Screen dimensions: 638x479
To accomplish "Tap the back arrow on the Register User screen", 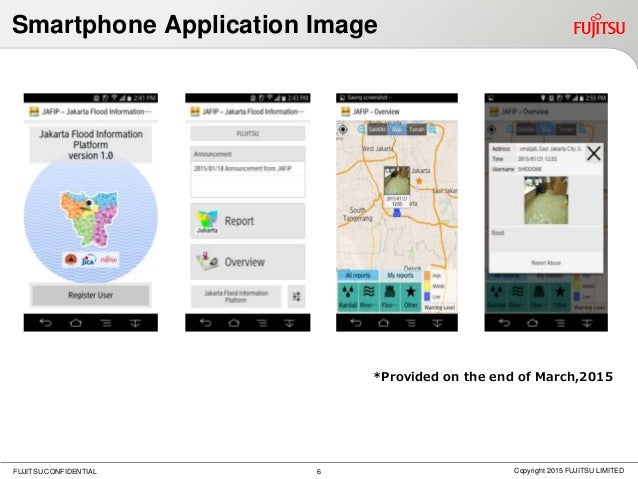I will (45, 323).
